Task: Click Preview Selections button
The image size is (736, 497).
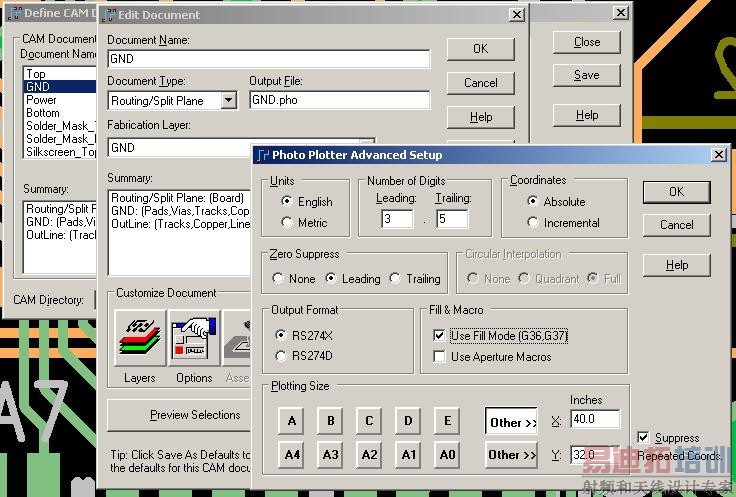Action: click(x=180, y=415)
